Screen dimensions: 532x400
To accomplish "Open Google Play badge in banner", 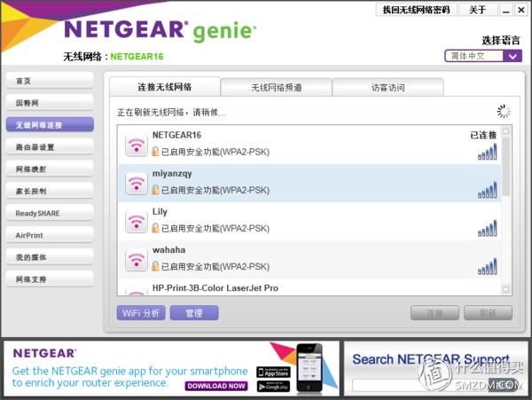I will point(273,386).
